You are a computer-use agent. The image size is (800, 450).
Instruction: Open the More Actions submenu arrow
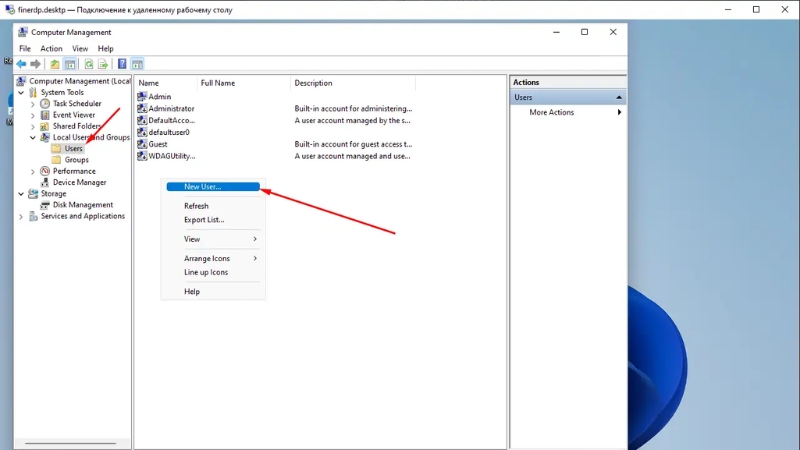click(619, 112)
